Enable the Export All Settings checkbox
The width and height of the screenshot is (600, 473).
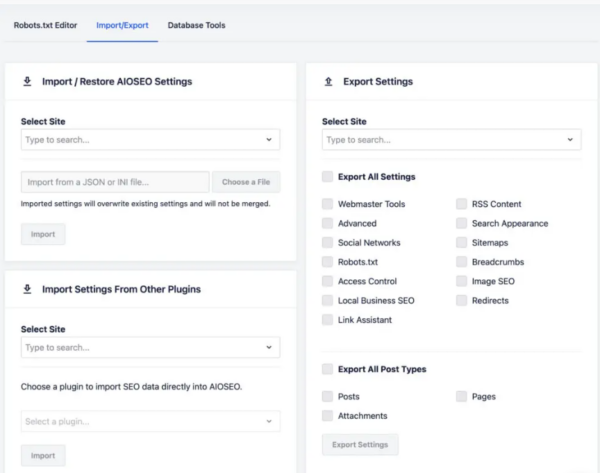point(328,177)
